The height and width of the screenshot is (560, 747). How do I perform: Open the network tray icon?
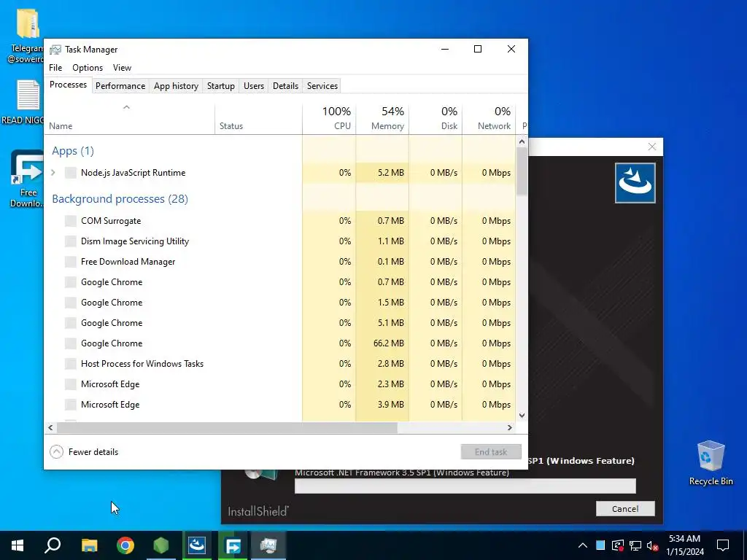click(x=635, y=545)
